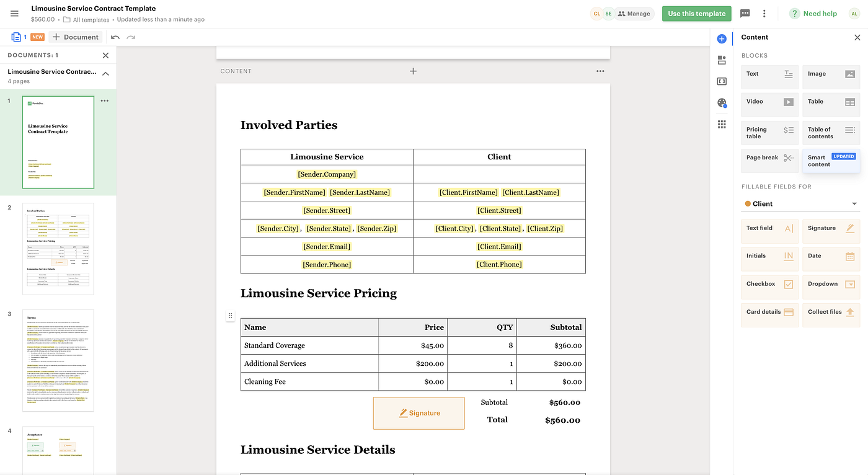Grab the drag handle beside the pricing table
This screenshot has height=475, width=868.
pyautogui.click(x=230, y=316)
